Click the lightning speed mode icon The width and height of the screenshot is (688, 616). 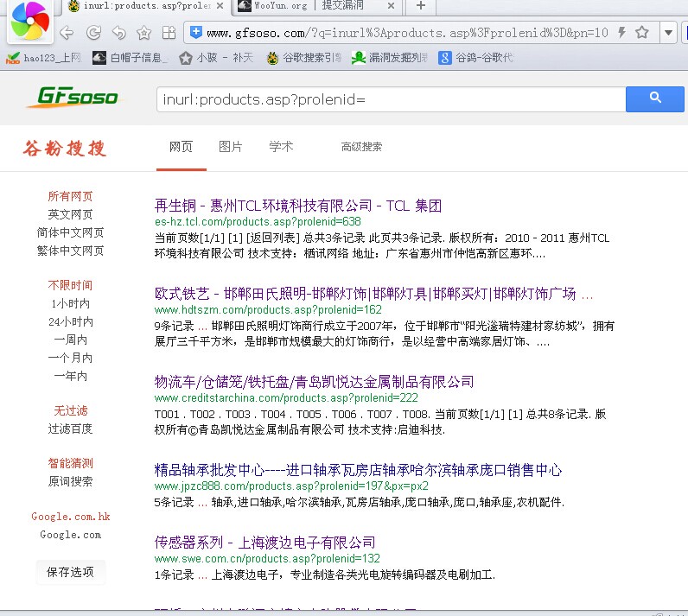tap(621, 32)
